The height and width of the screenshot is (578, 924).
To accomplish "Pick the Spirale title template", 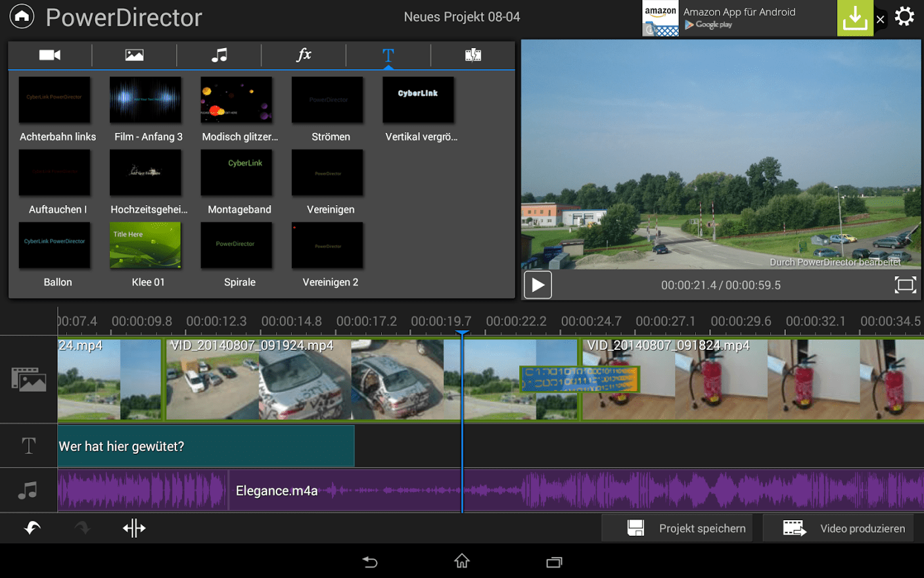I will 237,245.
